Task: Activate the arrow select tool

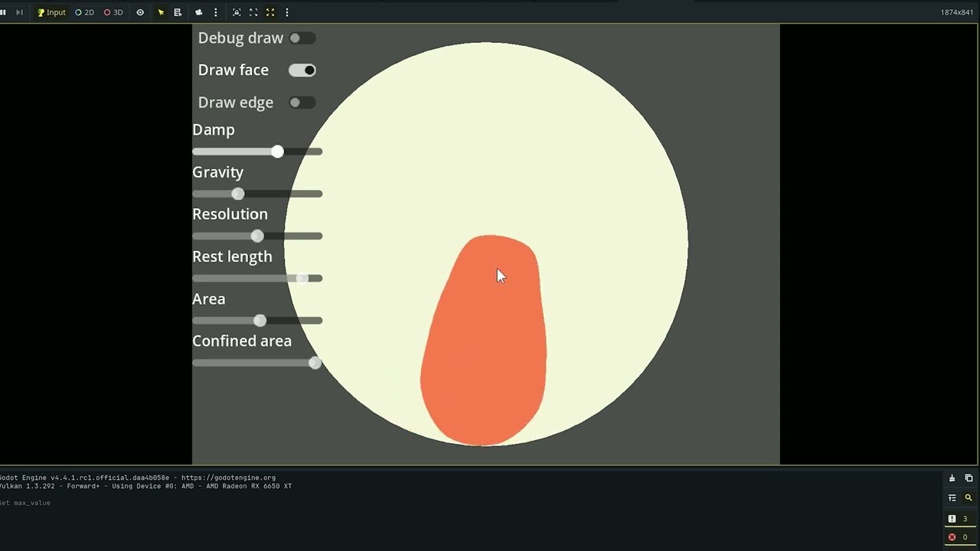Action: [x=161, y=12]
